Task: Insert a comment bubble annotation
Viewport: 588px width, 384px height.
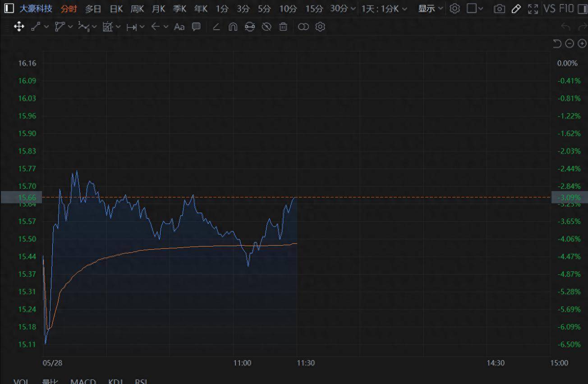Action: [196, 27]
